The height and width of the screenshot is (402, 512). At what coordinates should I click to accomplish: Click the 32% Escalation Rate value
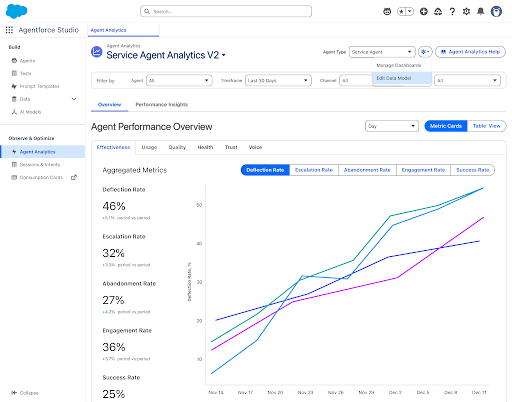[113, 253]
